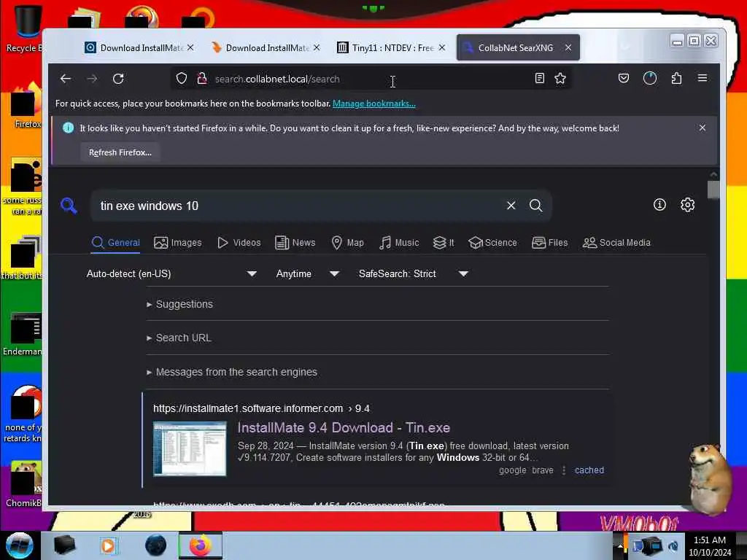Open the Pocket save icon
The height and width of the screenshot is (560, 747).
click(x=624, y=78)
